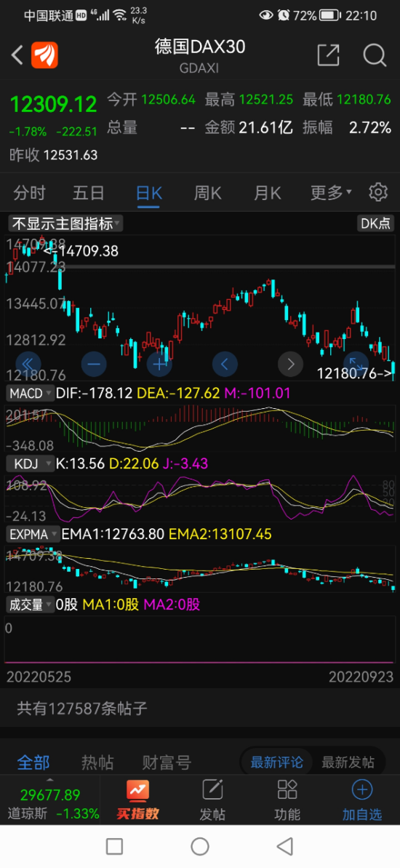Viewport: 400px width, 868px height.
Task: Tap the EMA1:12763.80 reading
Action: (x=113, y=534)
